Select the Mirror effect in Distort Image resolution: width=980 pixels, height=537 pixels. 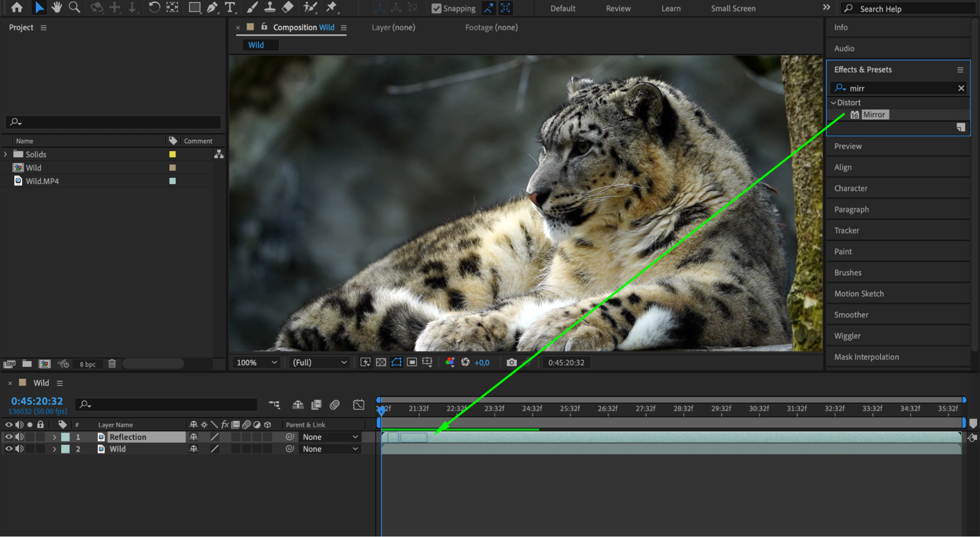(874, 115)
